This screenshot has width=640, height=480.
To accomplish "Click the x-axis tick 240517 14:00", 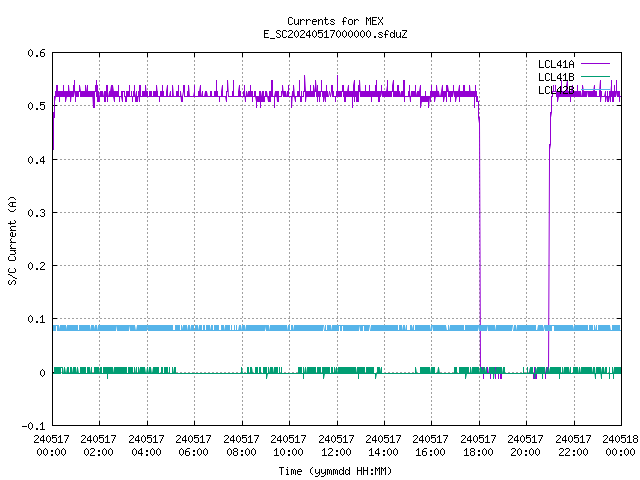I will [x=383, y=445].
